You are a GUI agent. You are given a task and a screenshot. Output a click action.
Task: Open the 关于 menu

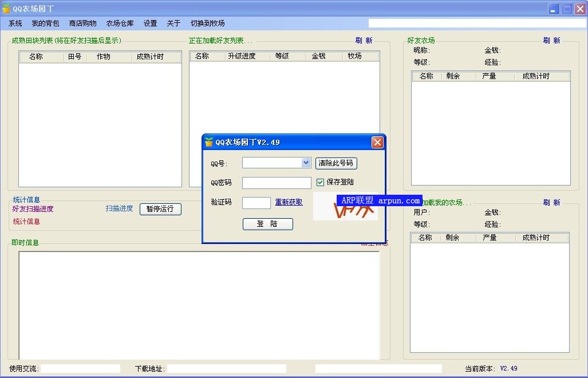tap(173, 23)
